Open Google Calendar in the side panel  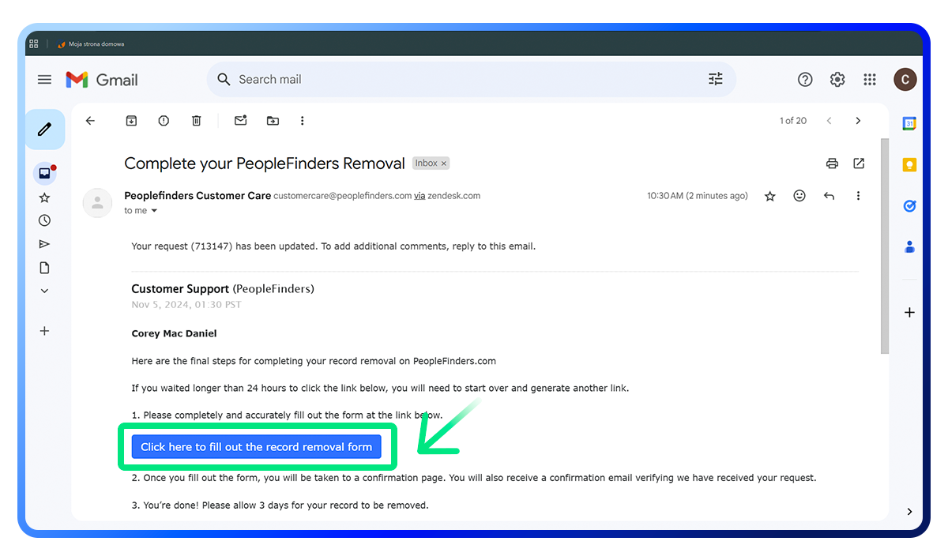tap(909, 123)
